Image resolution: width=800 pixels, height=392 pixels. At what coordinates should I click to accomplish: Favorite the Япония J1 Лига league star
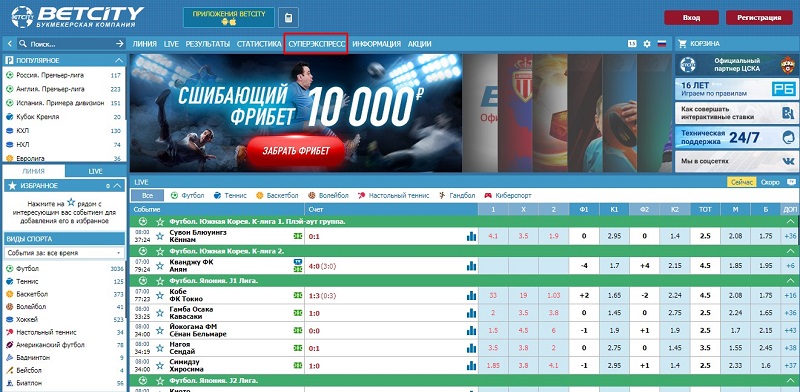(160, 281)
